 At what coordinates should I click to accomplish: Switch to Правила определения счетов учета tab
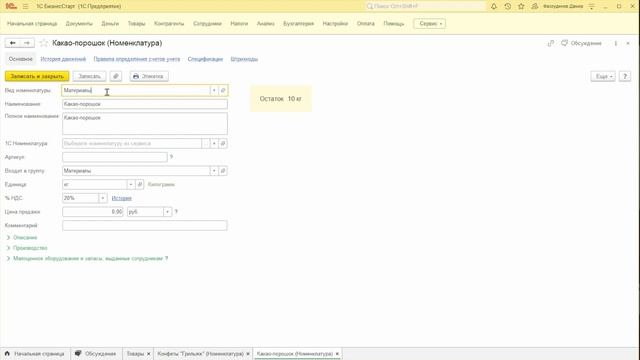(x=137, y=59)
